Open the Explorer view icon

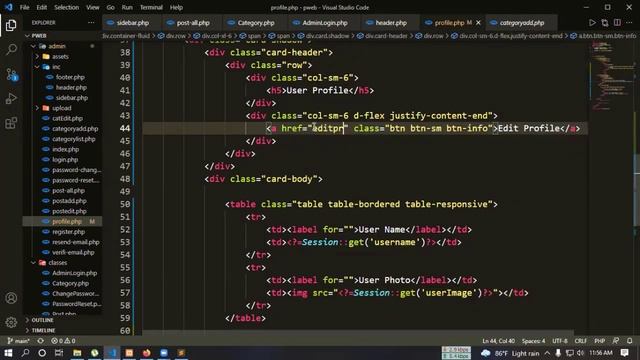click(x=11, y=25)
